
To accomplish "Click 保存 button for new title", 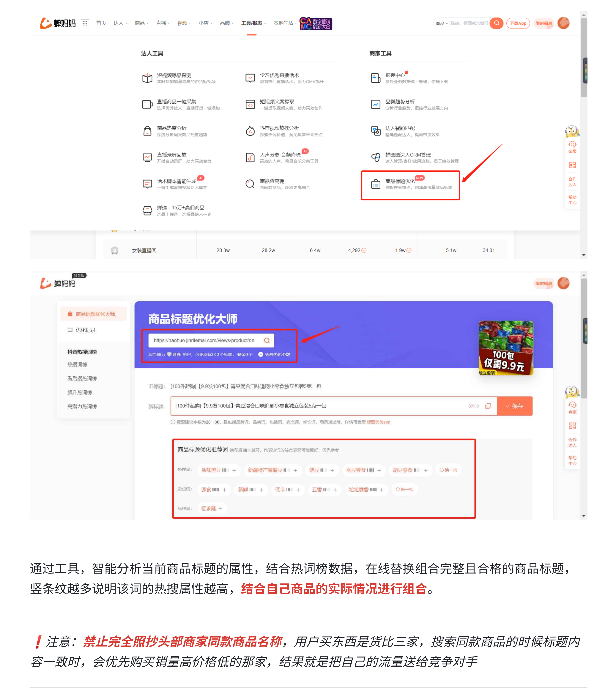I will coord(514,406).
